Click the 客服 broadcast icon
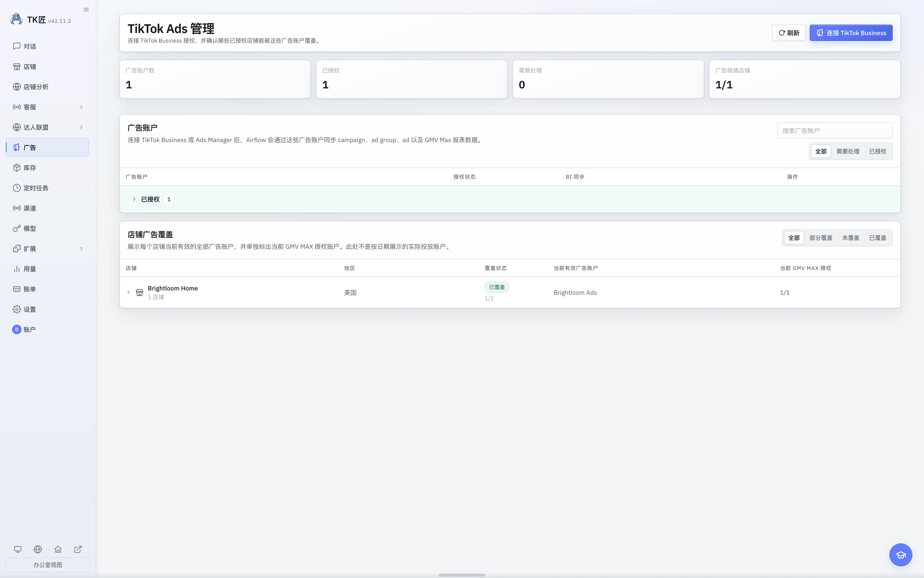Viewport: 924px width, 578px height. coord(17,107)
